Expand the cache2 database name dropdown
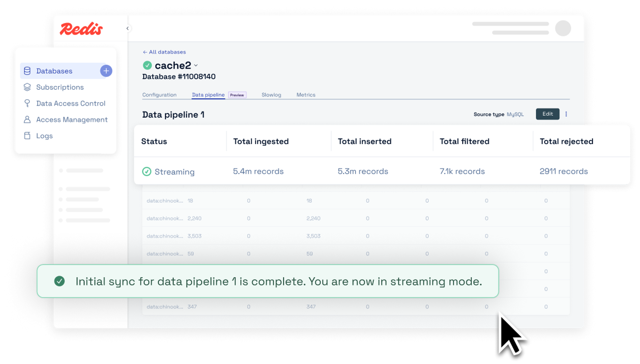 (x=196, y=65)
